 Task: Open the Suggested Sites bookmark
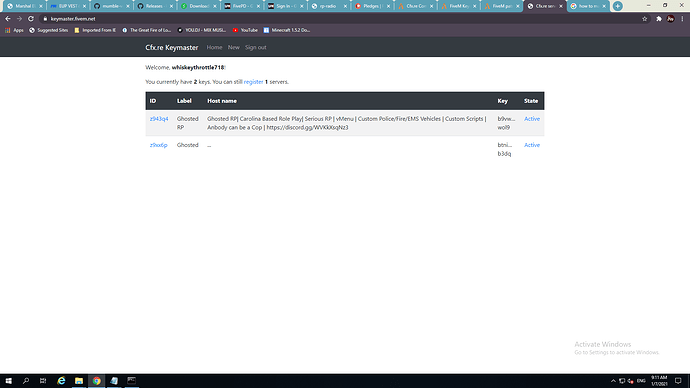click(x=48, y=30)
